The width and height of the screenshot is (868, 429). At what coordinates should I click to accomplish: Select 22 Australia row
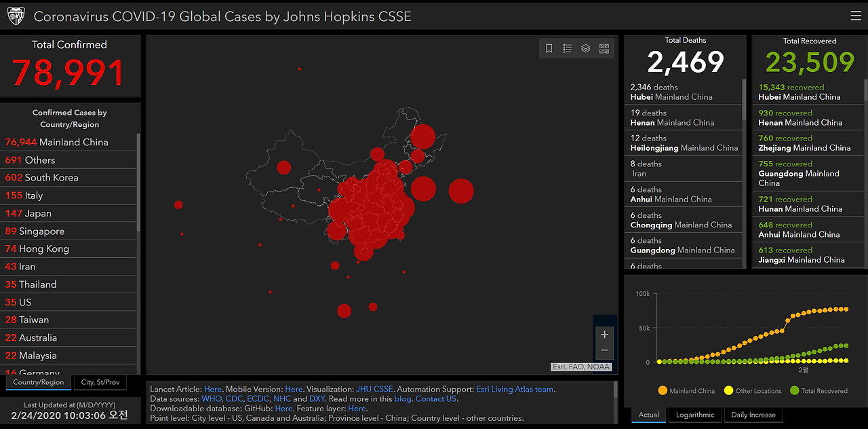tap(68, 337)
